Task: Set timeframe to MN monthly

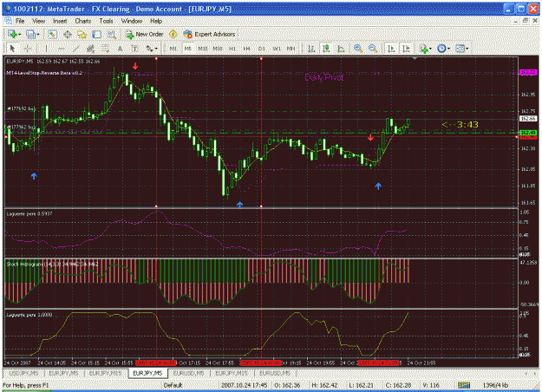Action: tap(291, 49)
